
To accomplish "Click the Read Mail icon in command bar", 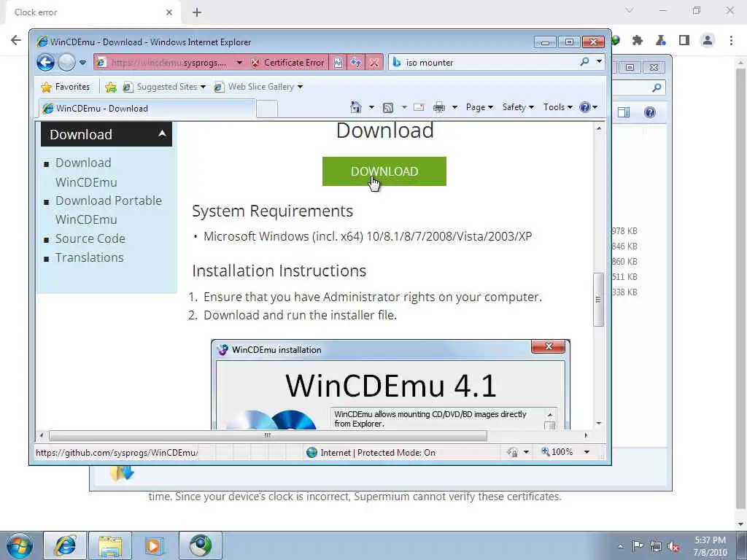I will coord(419,107).
